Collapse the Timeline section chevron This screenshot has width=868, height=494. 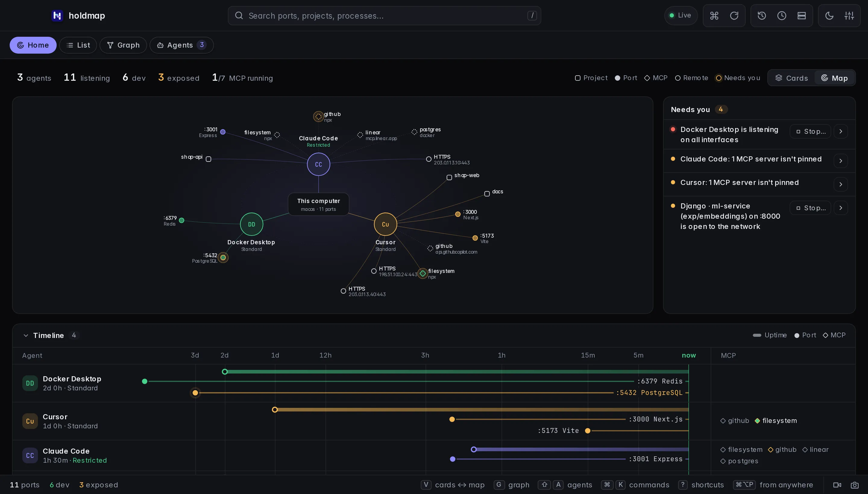[26, 336]
